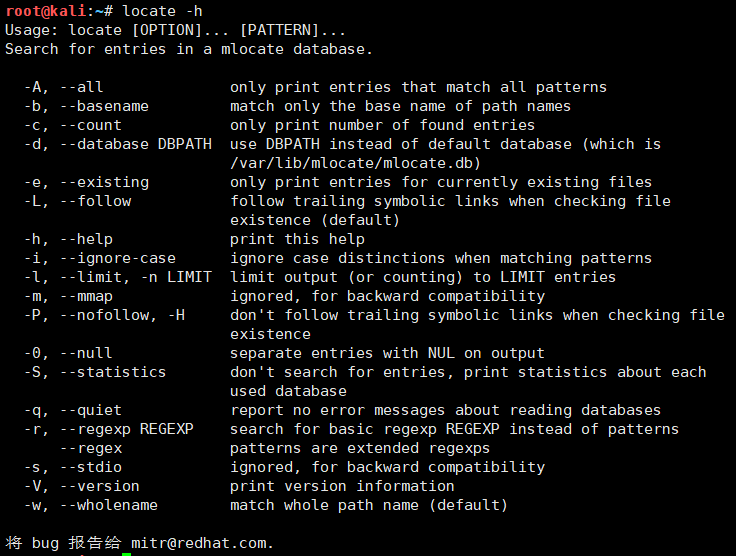Click the --wholename option
736x556 pixels.
(x=109, y=505)
